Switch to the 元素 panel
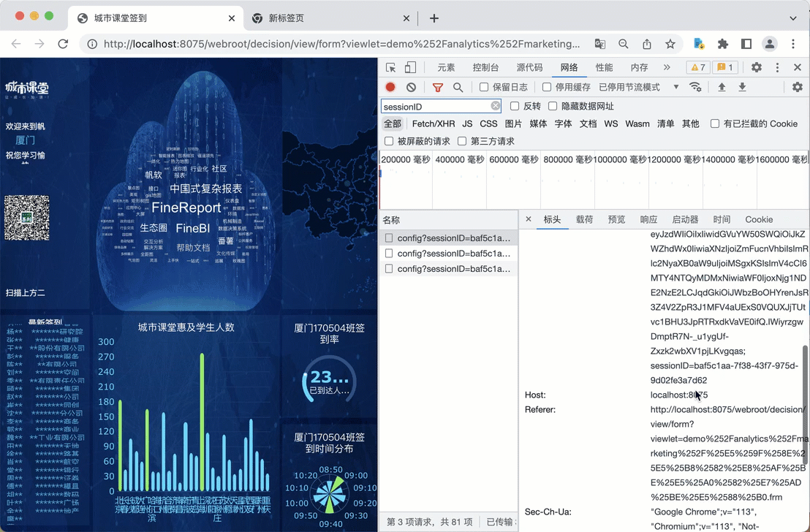The width and height of the screenshot is (810, 532). pyautogui.click(x=446, y=68)
